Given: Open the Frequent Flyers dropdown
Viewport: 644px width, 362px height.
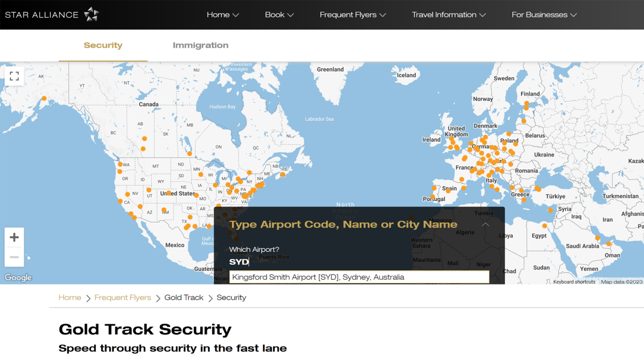Looking at the screenshot, I should tap(353, 14).
